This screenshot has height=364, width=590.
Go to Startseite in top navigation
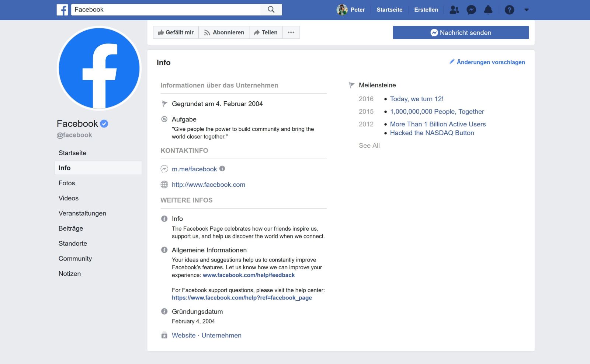[389, 10]
